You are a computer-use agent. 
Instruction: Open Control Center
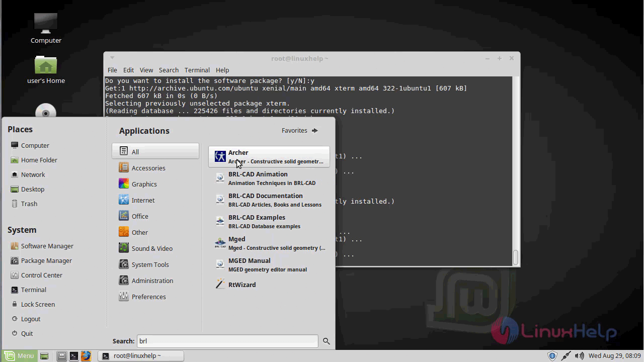tap(37, 275)
